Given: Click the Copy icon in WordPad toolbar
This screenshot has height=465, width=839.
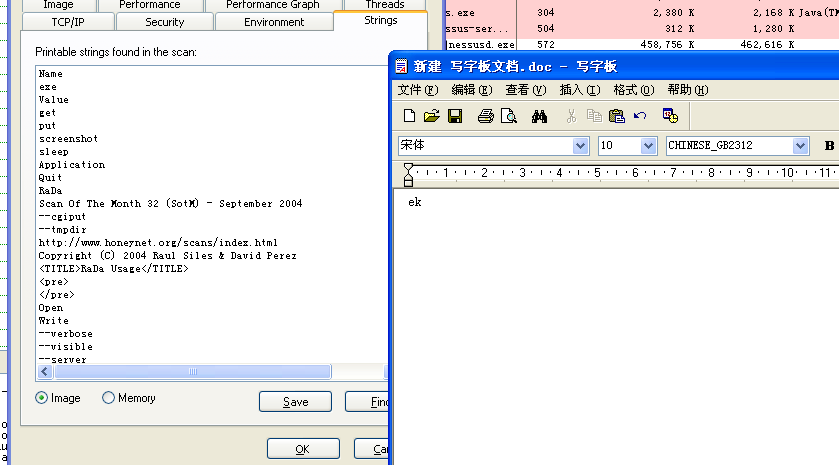Looking at the screenshot, I should 594,116.
